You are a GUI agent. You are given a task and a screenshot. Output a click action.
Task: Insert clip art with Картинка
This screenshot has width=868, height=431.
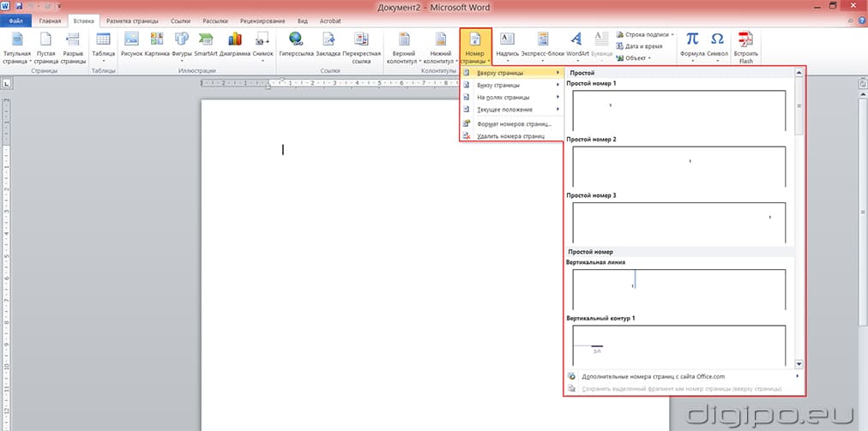tap(157, 45)
